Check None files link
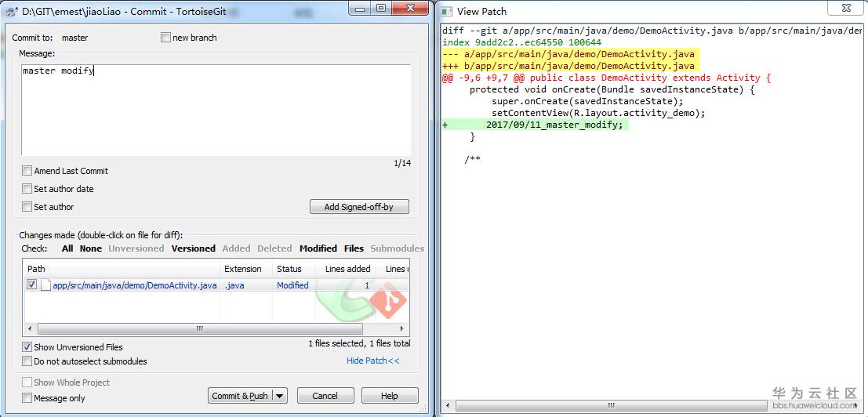868x417 pixels. (91, 248)
